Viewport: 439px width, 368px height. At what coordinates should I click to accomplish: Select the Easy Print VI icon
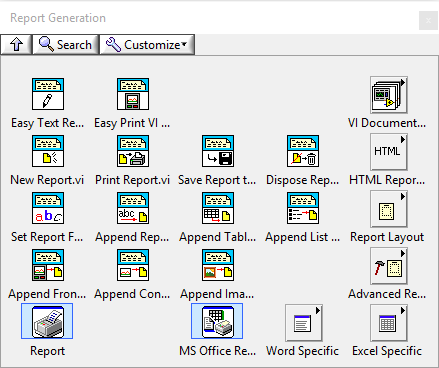tap(133, 94)
